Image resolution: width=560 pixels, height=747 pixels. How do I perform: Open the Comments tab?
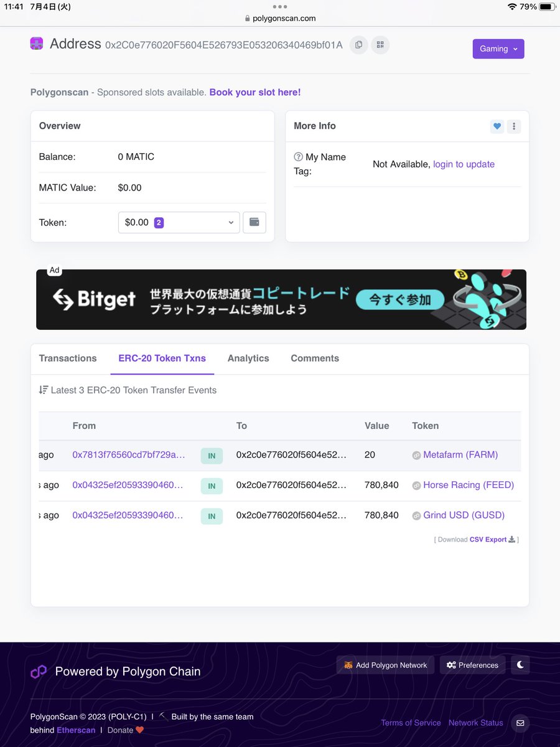[x=315, y=359]
